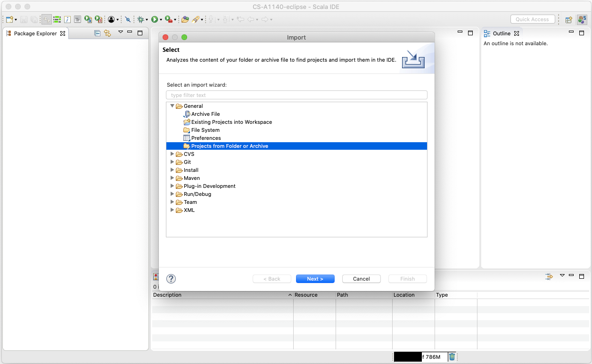Open Package Explorer view menu triangle

120,32
